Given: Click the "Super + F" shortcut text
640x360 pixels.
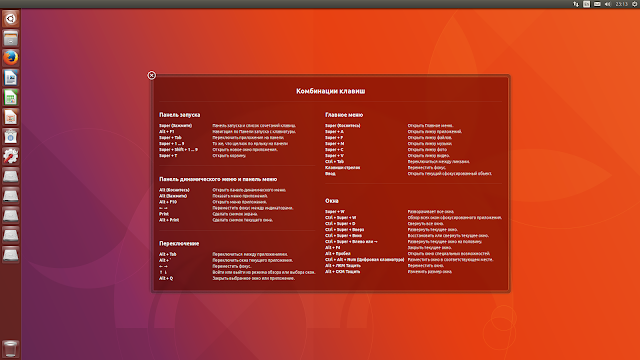Looking at the screenshot, I should coord(334,138).
